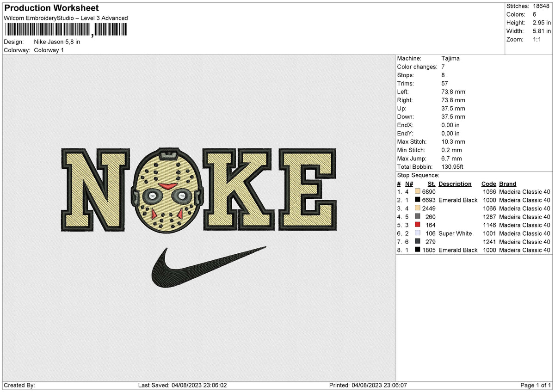Click the 'Last Saved: 04/08/2023 23:06:02' footer text

[x=182, y=385]
